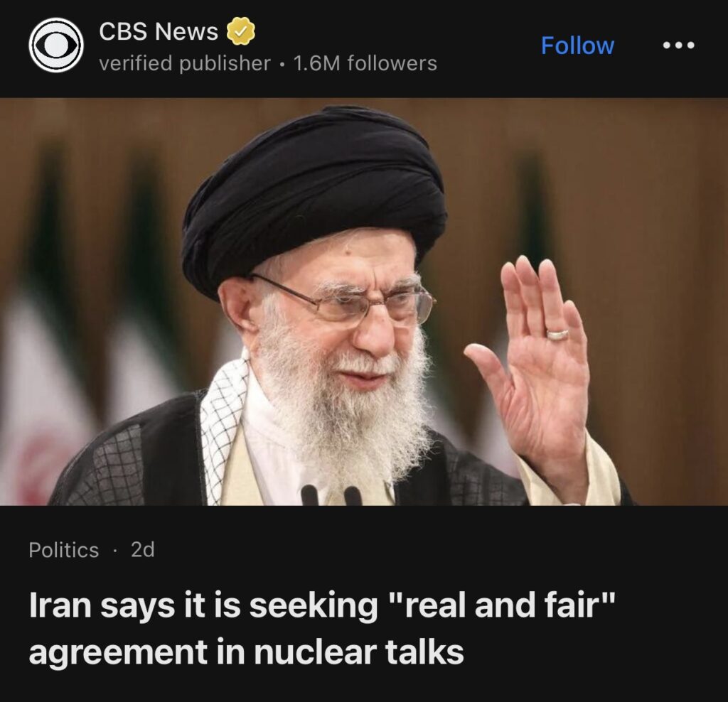Click the silver ring in the photo

[x=557, y=334]
